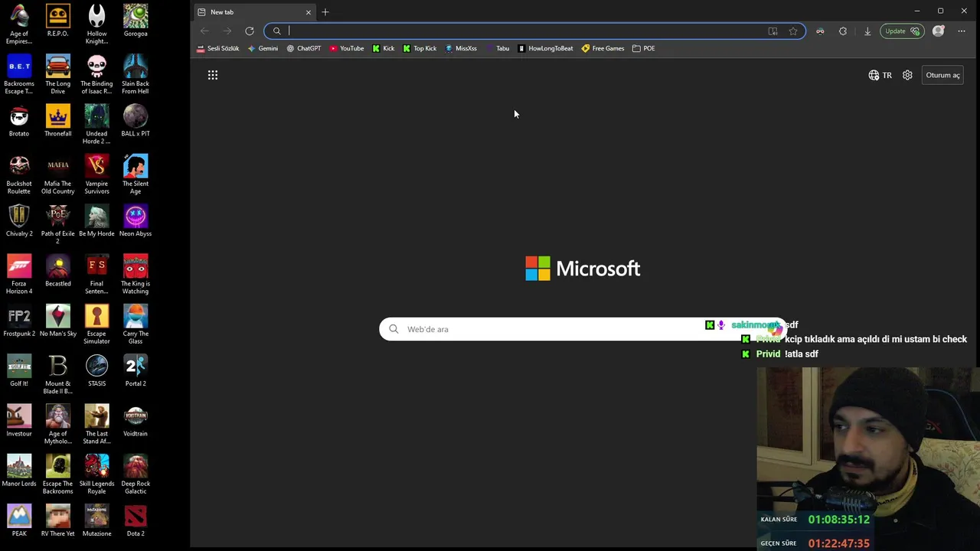Select The Long Drive desktop icon
Screen dimensions: 980x551
57,74
